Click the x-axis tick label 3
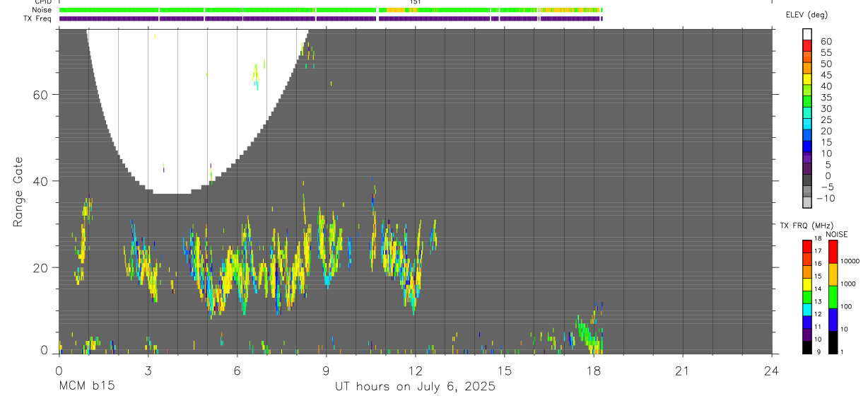The image size is (868, 401). tap(148, 371)
